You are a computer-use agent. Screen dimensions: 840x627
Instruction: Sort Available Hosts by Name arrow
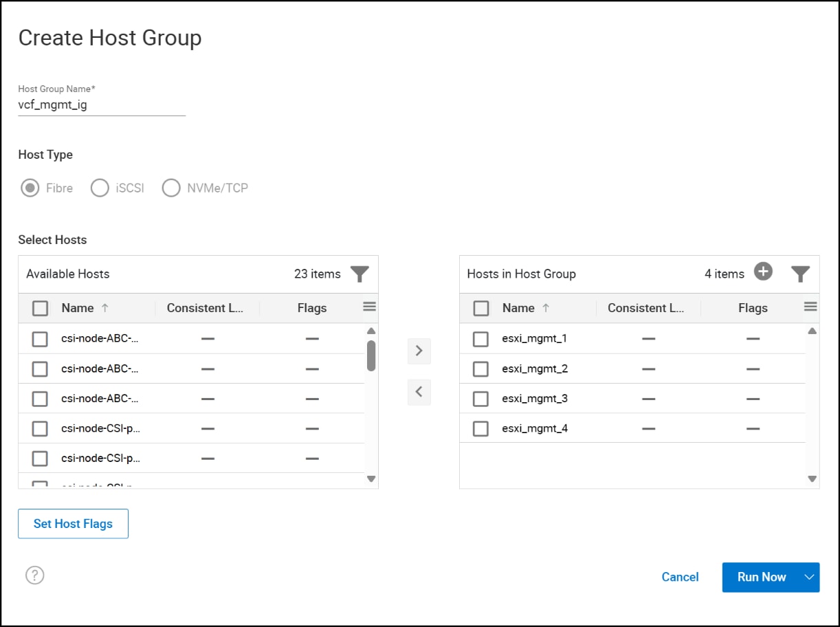click(x=105, y=308)
